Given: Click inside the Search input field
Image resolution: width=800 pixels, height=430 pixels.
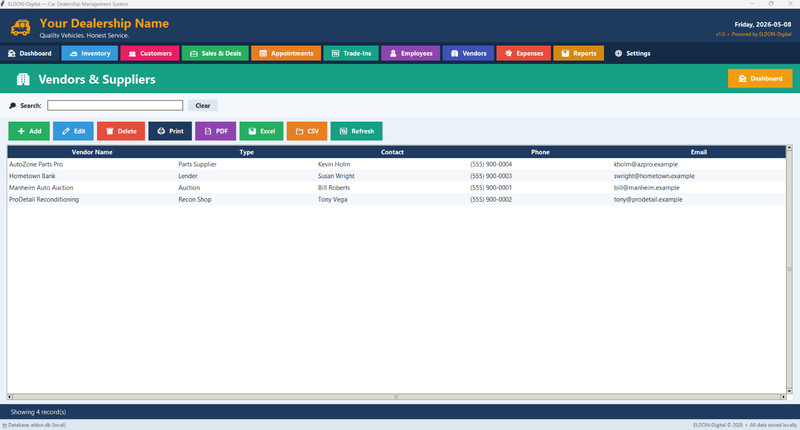Looking at the screenshot, I should point(115,106).
